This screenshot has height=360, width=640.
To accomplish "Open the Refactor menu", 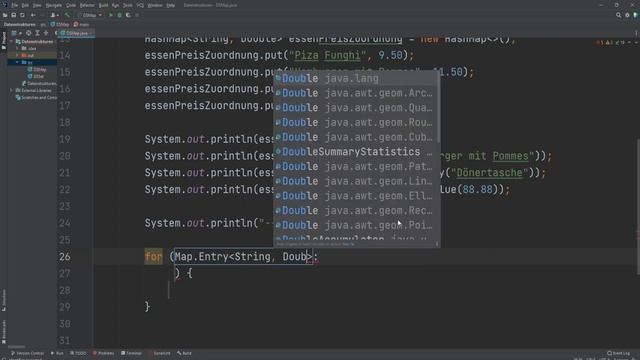I will click(87, 5).
